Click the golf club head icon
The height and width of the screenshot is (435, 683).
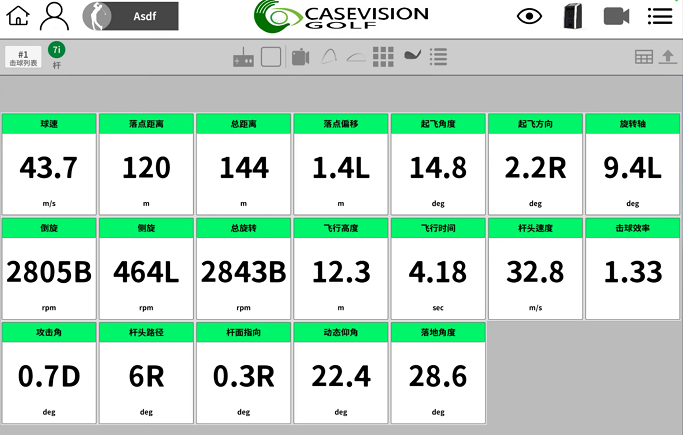[x=411, y=56]
